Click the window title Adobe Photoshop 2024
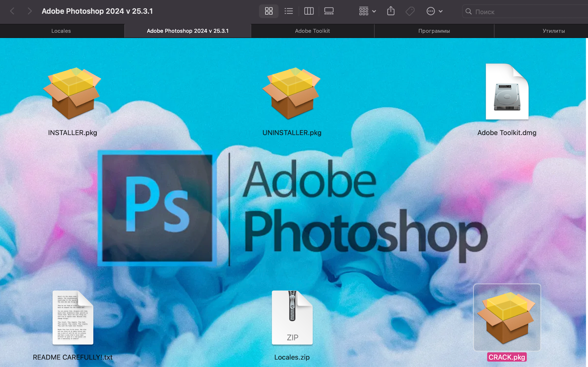 pos(97,11)
